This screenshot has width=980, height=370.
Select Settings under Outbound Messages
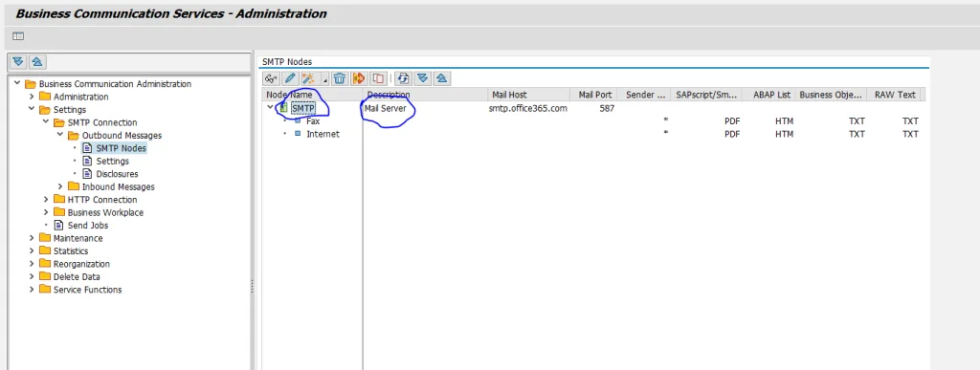pyautogui.click(x=113, y=161)
